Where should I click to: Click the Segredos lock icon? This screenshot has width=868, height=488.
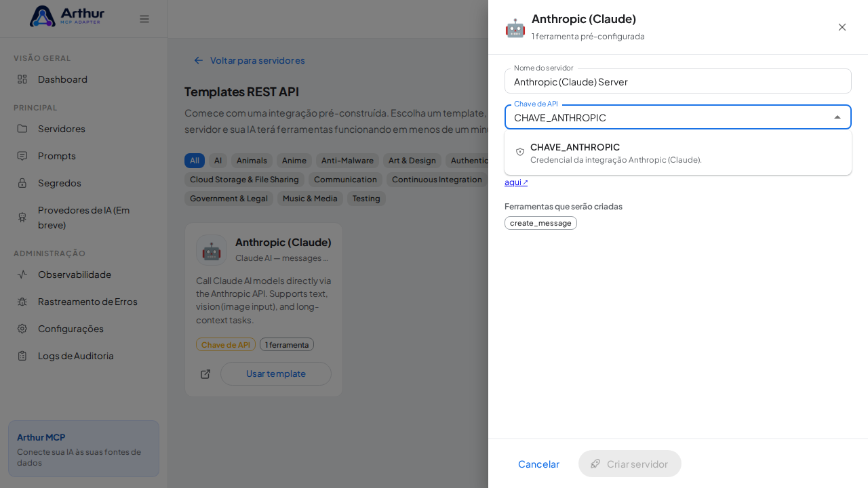(22, 183)
